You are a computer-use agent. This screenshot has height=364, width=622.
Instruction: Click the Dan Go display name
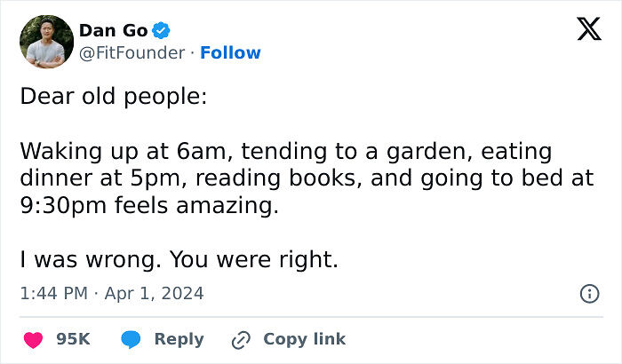click(113, 31)
